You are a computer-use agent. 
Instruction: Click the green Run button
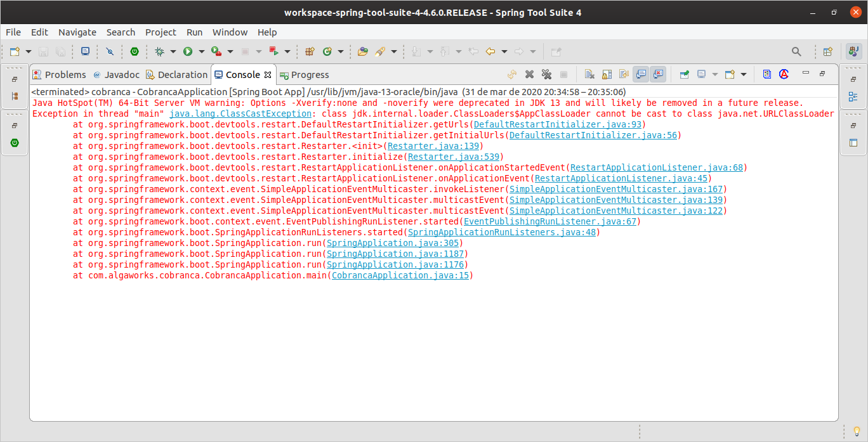point(188,51)
